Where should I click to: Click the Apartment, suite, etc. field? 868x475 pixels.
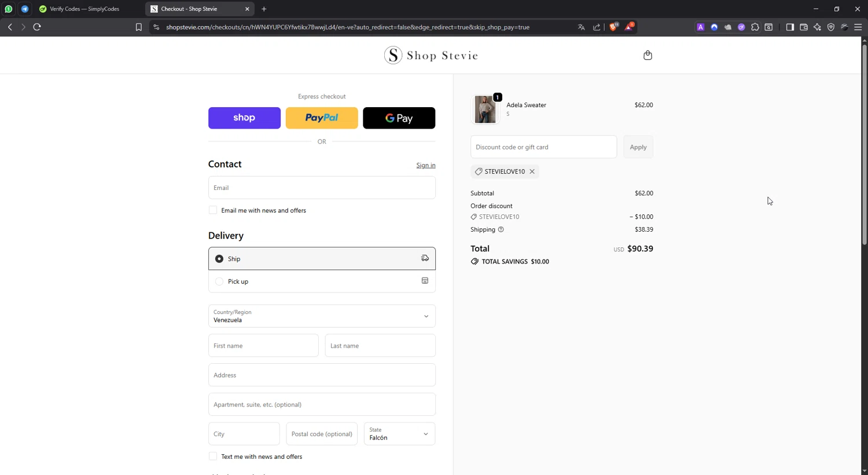[322, 404]
